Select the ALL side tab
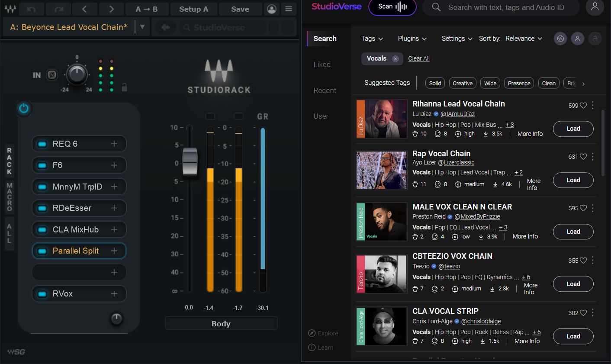 click(10, 234)
